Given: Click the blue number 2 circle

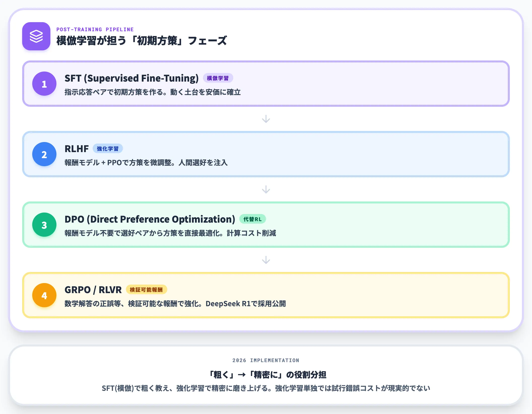Looking at the screenshot, I should pyautogui.click(x=44, y=154).
